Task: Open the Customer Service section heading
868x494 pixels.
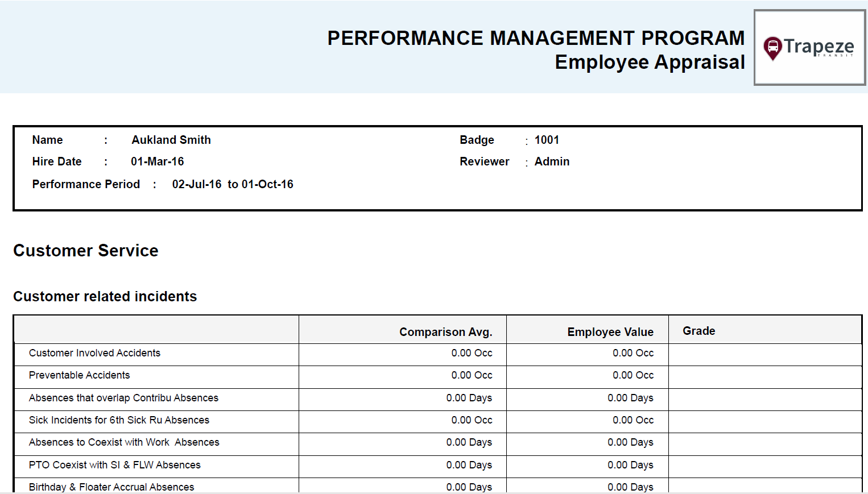Action: [86, 251]
